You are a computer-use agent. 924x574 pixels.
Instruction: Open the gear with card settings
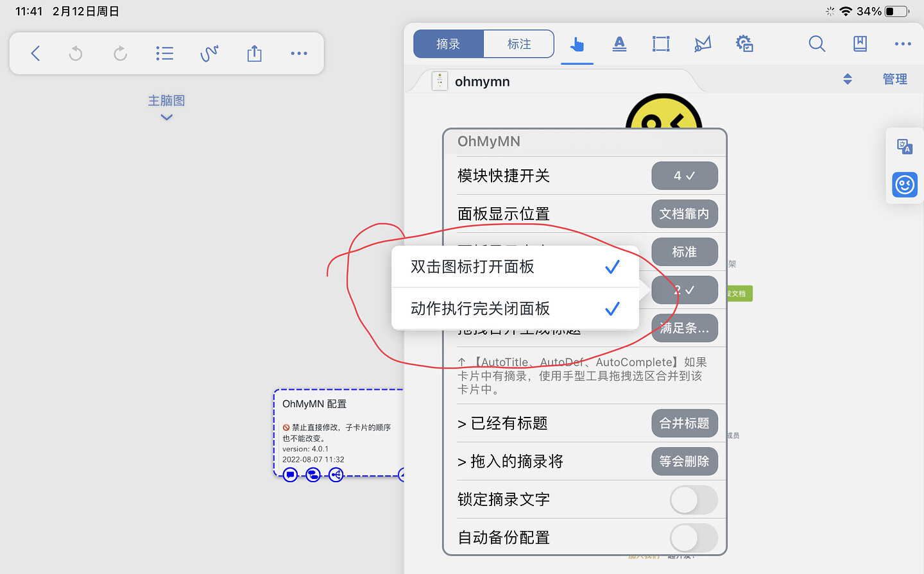click(744, 44)
